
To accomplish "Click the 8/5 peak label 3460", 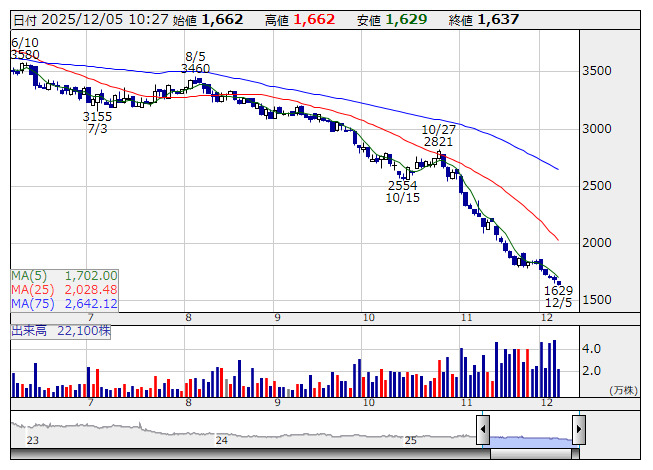I will tap(196, 69).
